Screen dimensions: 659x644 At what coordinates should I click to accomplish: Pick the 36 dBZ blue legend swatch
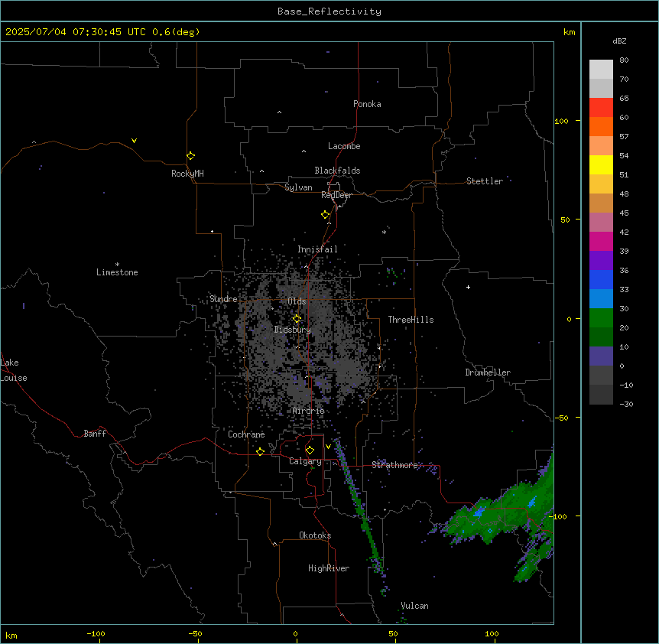pyautogui.click(x=601, y=279)
